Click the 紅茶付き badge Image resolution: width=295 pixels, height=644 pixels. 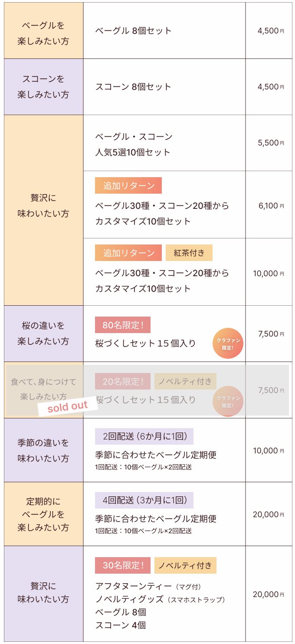189,253
